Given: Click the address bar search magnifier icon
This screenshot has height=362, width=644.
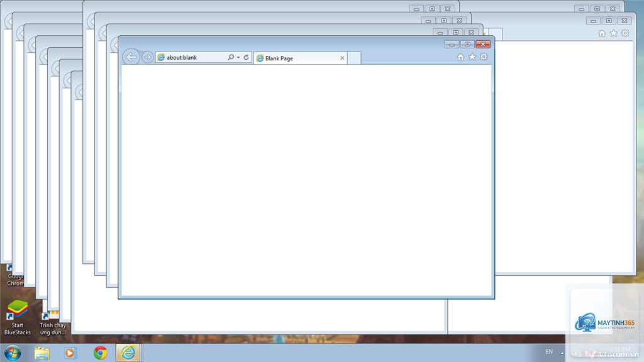Looking at the screenshot, I should pos(231,57).
